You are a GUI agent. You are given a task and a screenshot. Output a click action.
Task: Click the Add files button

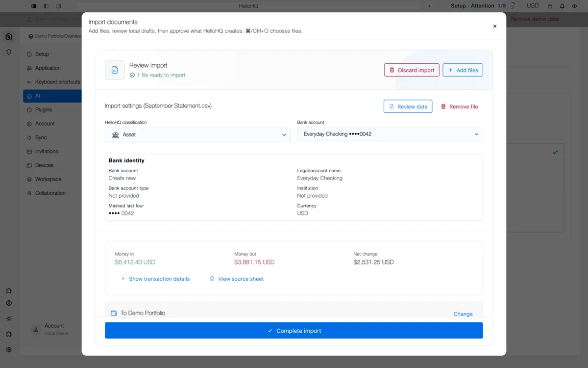pyautogui.click(x=463, y=70)
